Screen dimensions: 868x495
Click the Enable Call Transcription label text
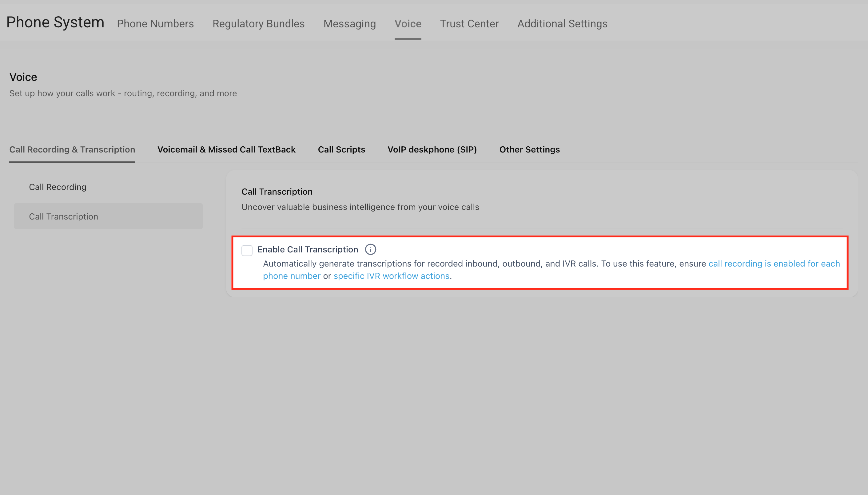point(308,250)
